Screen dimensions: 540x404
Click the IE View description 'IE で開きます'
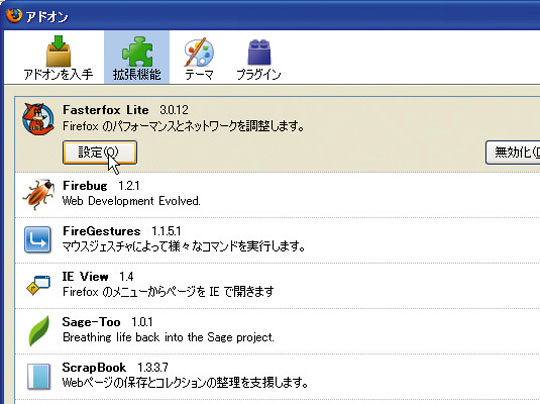(x=168, y=292)
